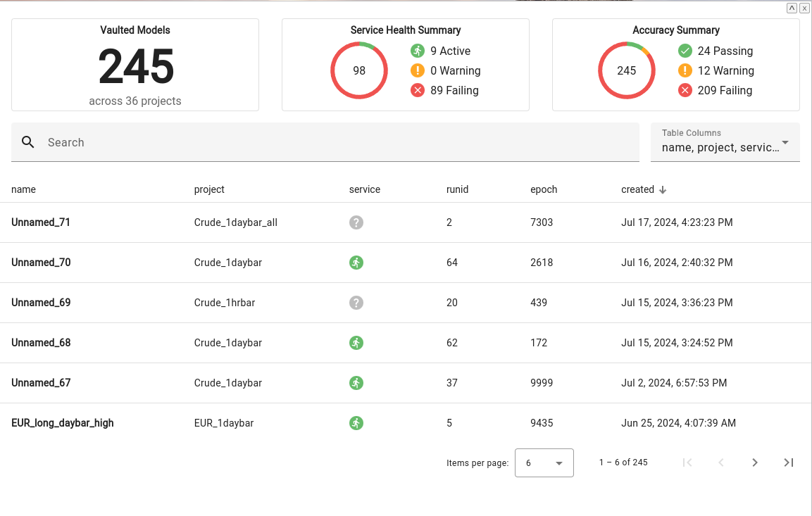Click the unknown service icon for Unnamed_71
Viewport: 812px width, 516px height.
(x=356, y=222)
